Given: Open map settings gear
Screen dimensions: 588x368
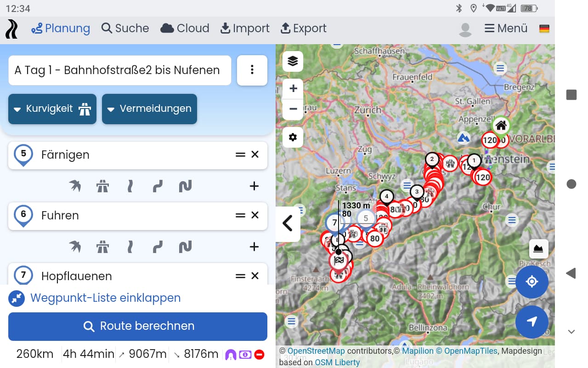Looking at the screenshot, I should click(293, 137).
